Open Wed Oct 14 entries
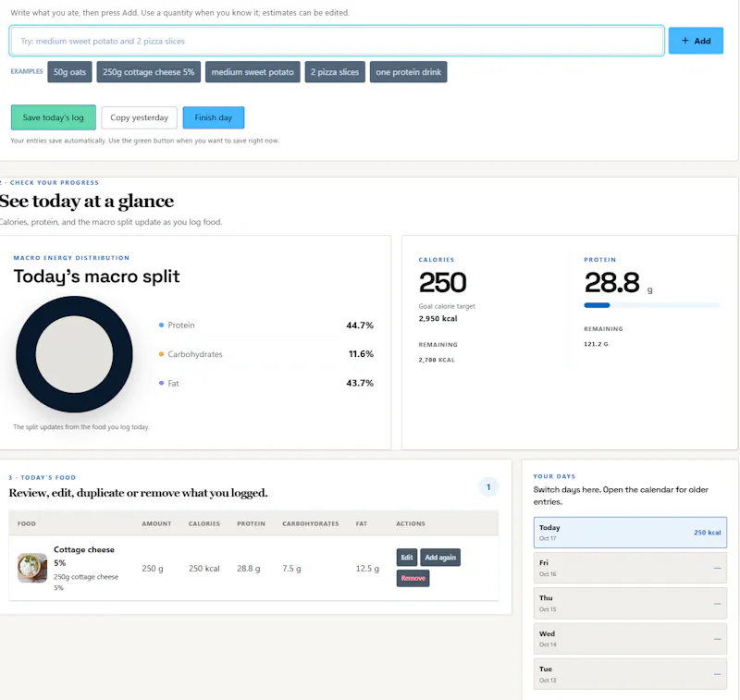 [630, 639]
